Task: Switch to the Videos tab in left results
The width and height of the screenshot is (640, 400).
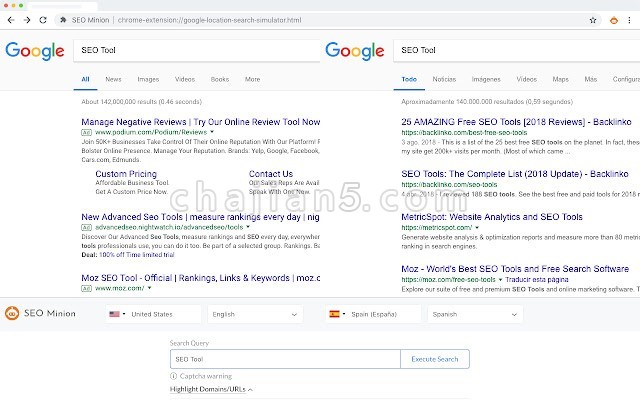Action: coord(185,79)
